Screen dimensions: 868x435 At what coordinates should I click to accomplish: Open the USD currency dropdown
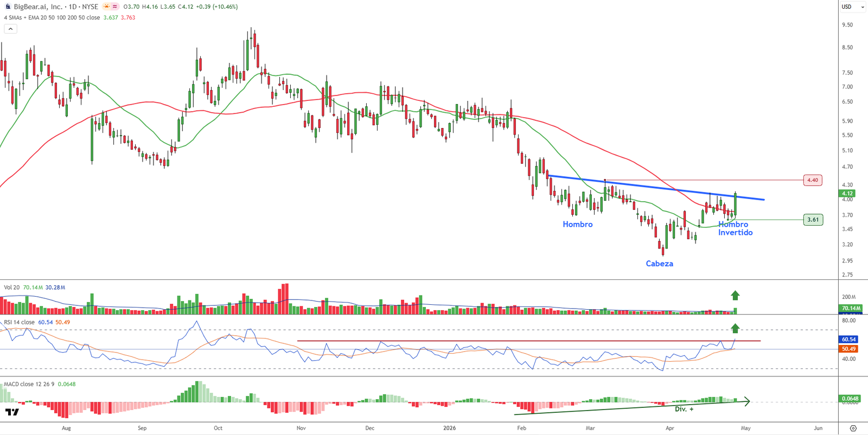(x=850, y=7)
